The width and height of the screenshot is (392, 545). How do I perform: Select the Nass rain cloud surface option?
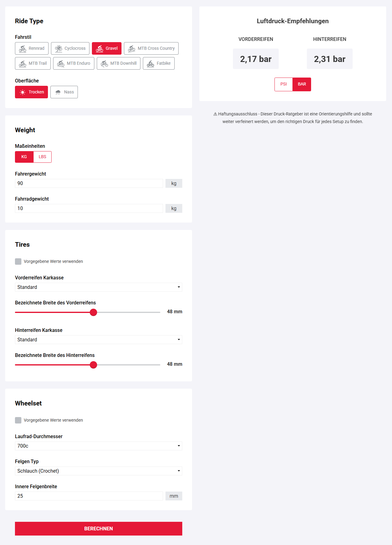pyautogui.click(x=58, y=92)
